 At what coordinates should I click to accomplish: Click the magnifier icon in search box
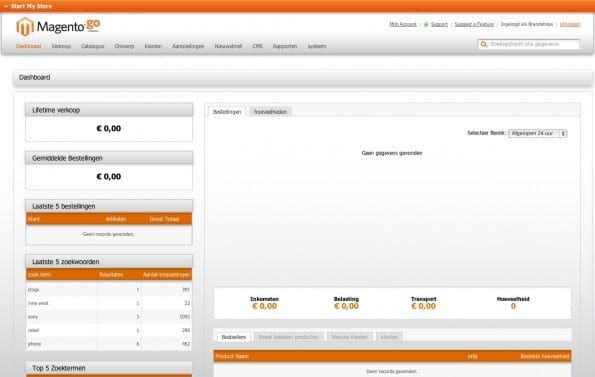point(484,44)
